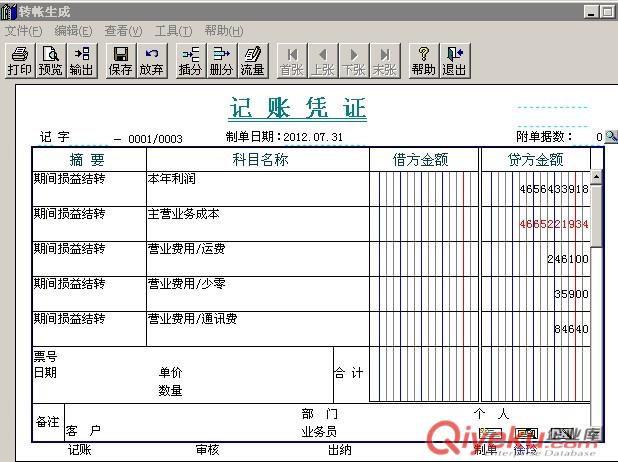Click the 科目名称 column header
618x462 pixels.
(x=258, y=160)
